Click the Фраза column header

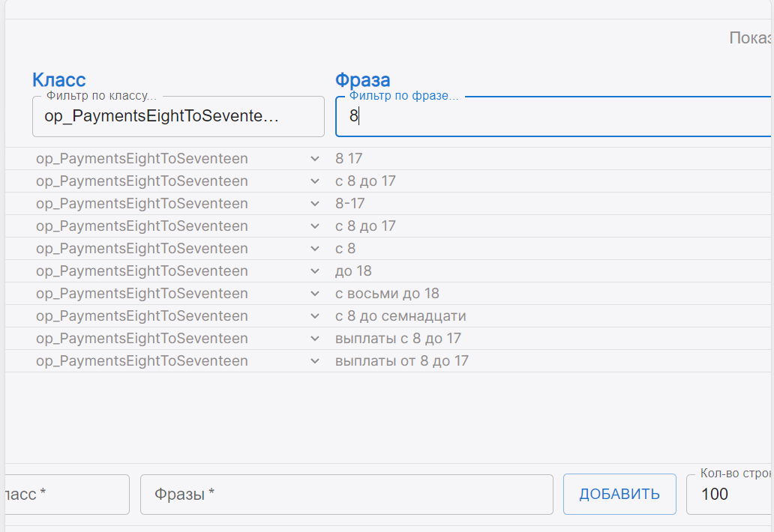point(362,80)
